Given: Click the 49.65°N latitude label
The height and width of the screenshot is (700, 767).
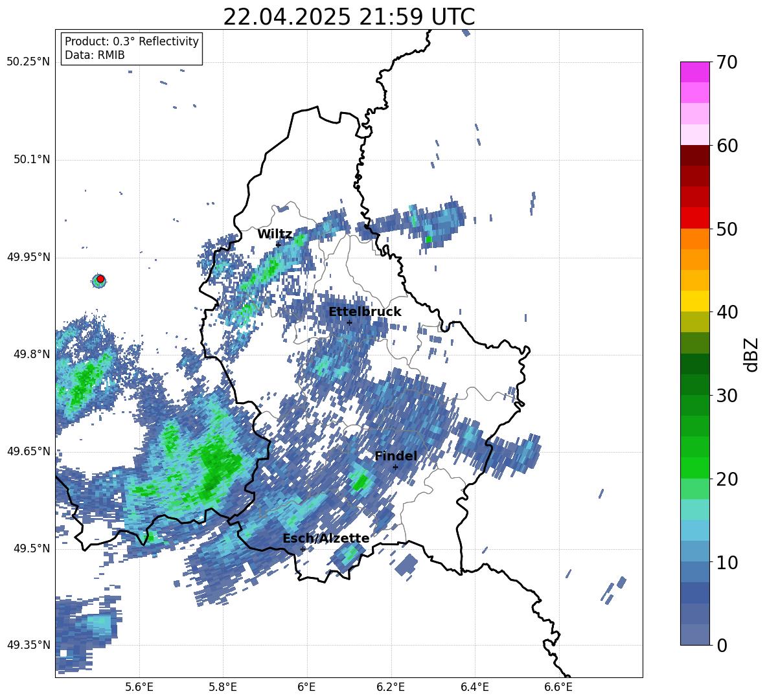Looking at the screenshot, I should point(28,451).
